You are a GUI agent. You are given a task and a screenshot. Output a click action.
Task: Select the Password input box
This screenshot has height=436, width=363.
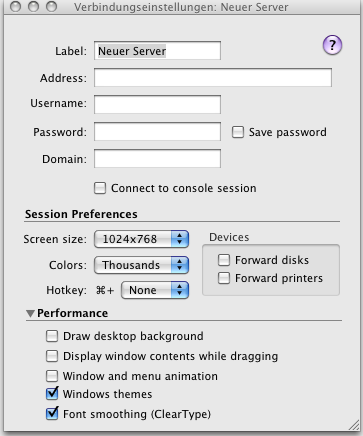(x=157, y=132)
